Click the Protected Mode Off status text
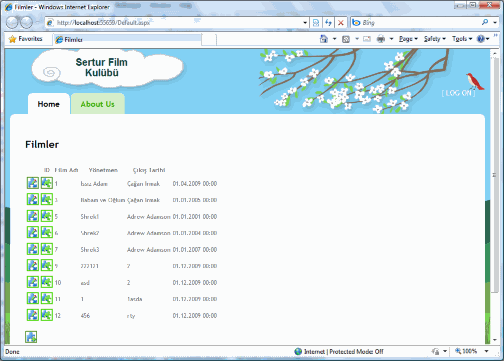The width and height of the screenshot is (504, 361). (356, 352)
